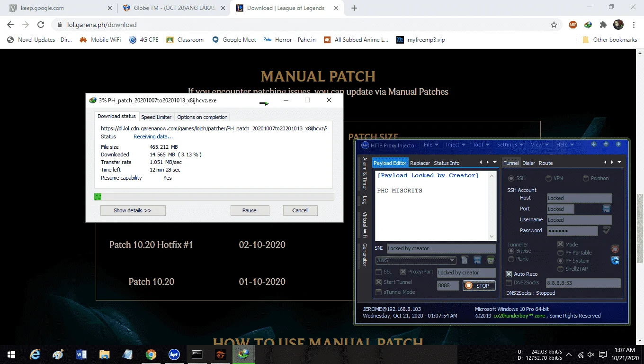644x364 pixels.
Task: Switch to the Dialer tab
Action: (x=528, y=163)
